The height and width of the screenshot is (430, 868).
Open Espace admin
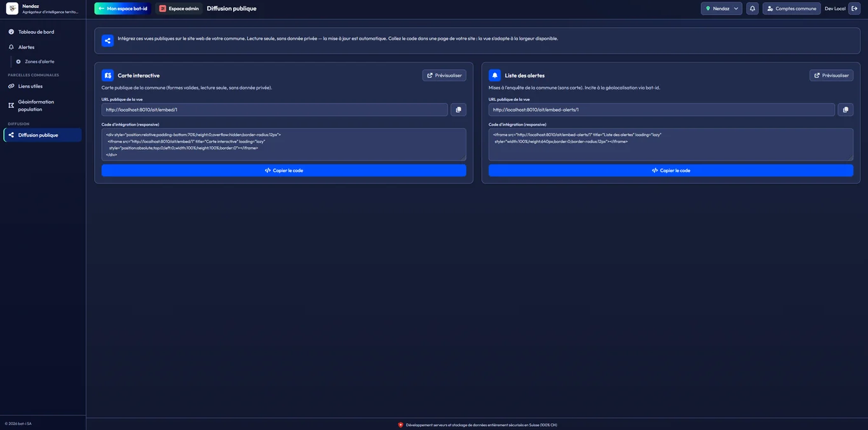179,8
